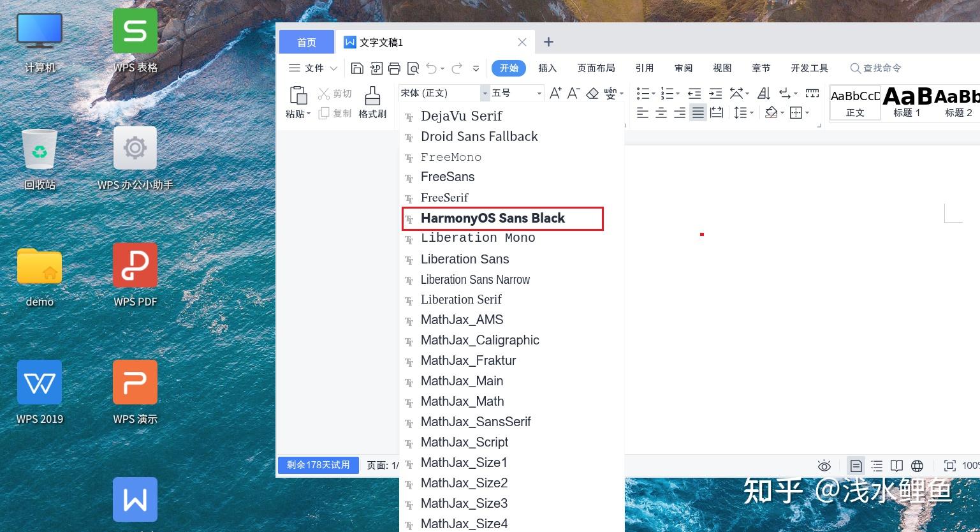Click the Export to PDF icon
Screen dimensions: 980x532
tap(376, 68)
